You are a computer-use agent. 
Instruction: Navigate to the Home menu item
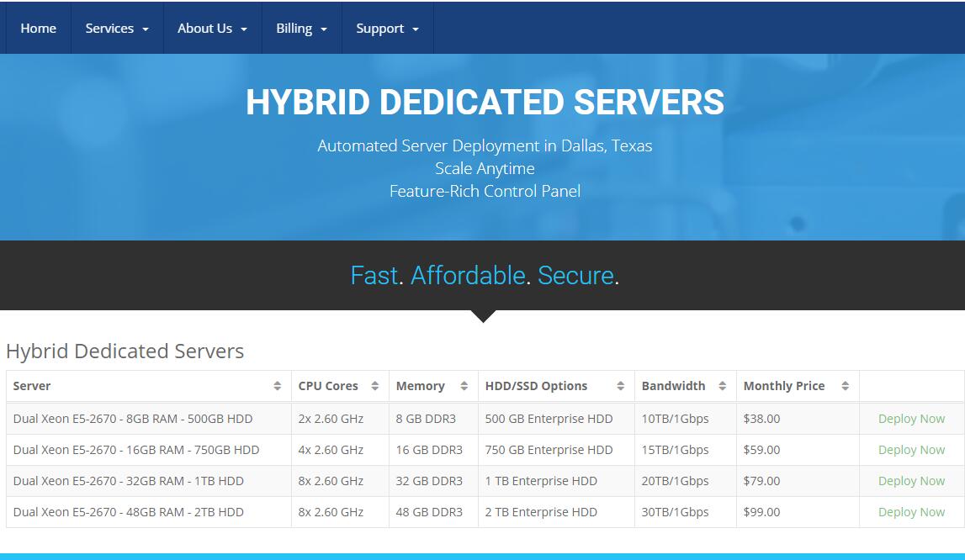(x=38, y=28)
